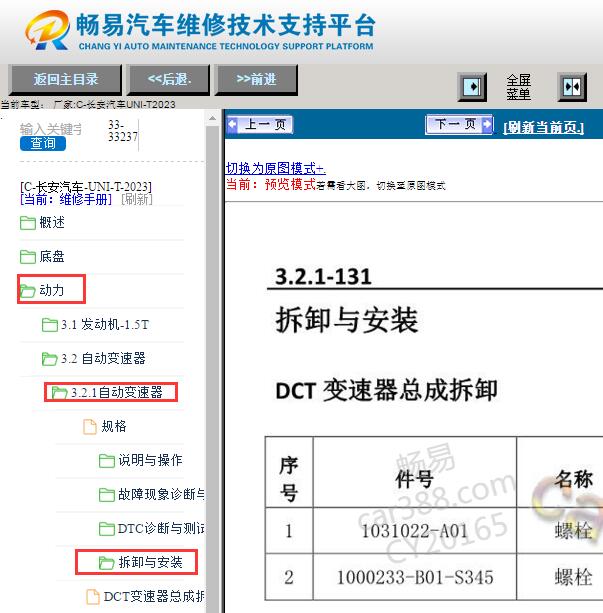603x613 pixels.
Task: Click the 上一页 previous page button
Action: click(x=260, y=125)
